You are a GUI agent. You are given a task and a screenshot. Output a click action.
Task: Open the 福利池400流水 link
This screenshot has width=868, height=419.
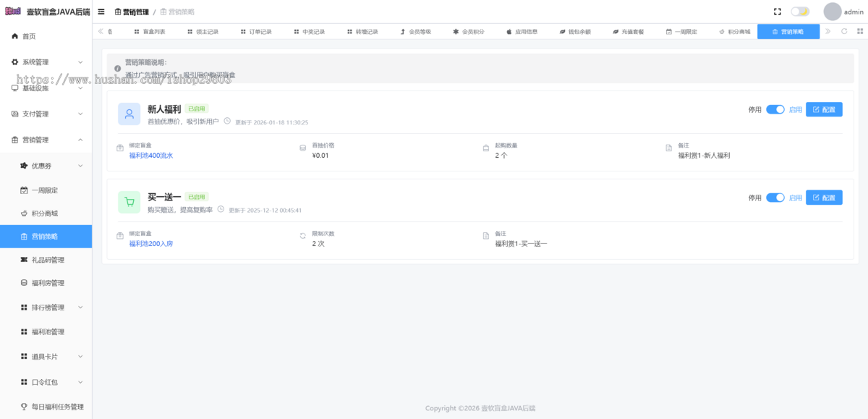151,156
